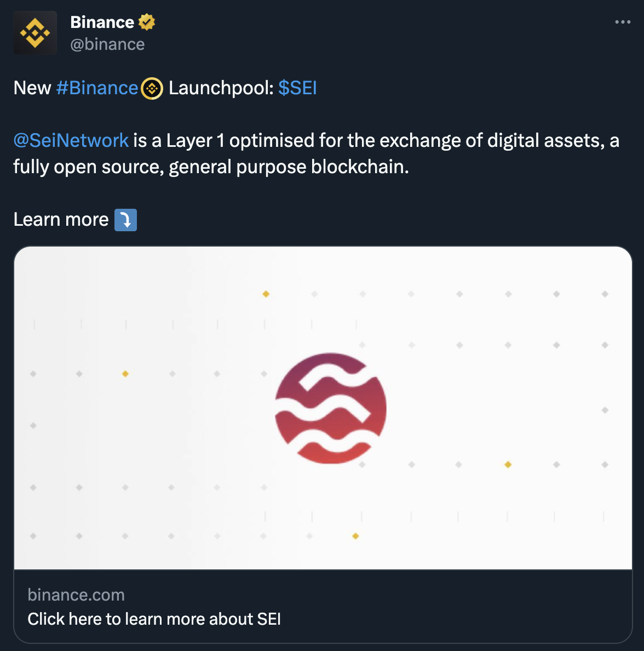The width and height of the screenshot is (644, 651).
Task: Click the bottommost yellow diamond in preview image
Action: click(x=355, y=536)
